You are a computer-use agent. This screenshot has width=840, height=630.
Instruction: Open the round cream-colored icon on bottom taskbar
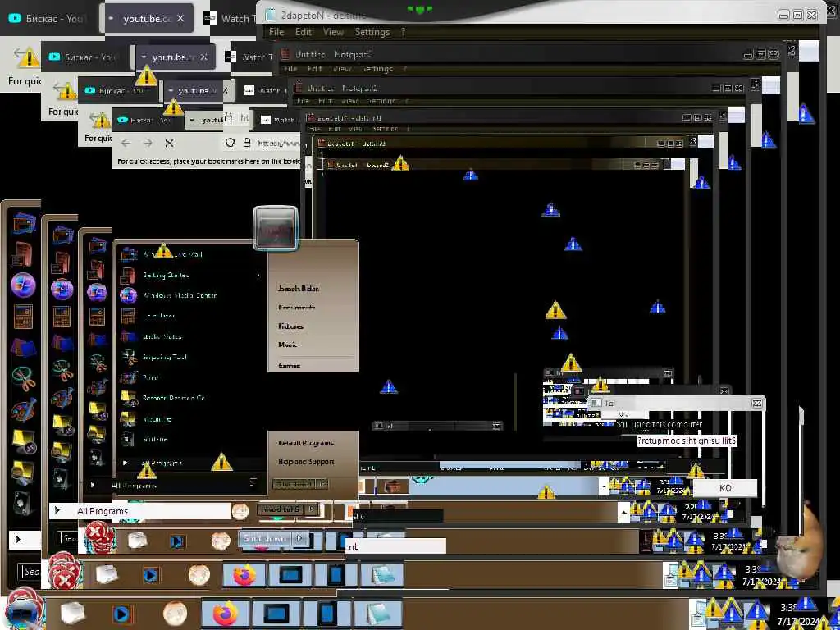pyautogui.click(x=175, y=614)
